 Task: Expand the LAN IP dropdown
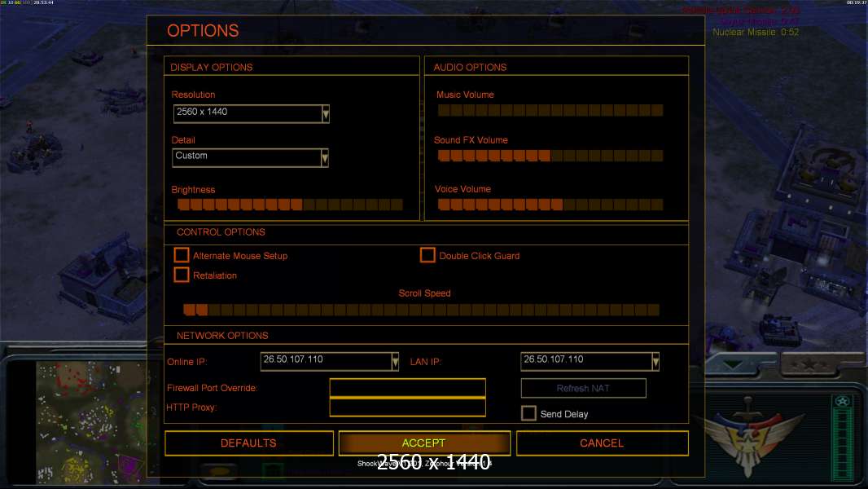tap(590, 361)
